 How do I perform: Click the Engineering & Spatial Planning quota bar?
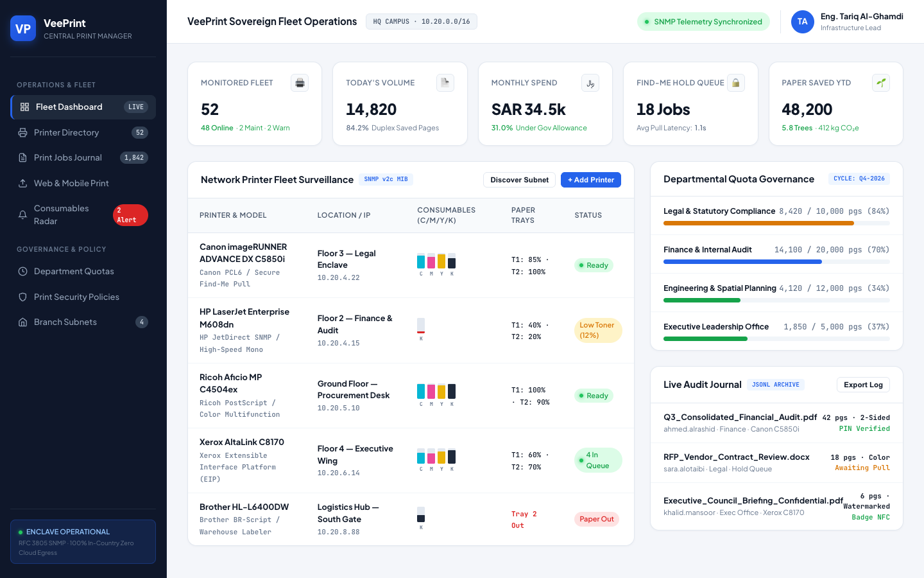pyautogui.click(x=776, y=301)
